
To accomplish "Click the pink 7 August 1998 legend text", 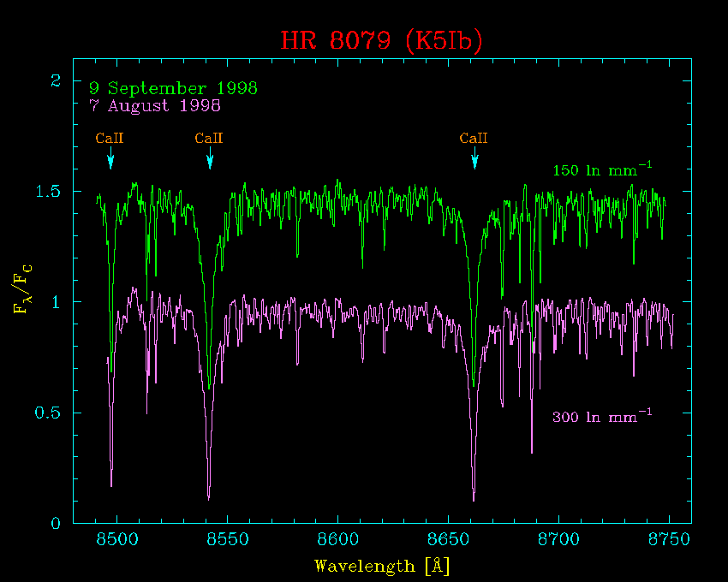I will pos(155,106).
